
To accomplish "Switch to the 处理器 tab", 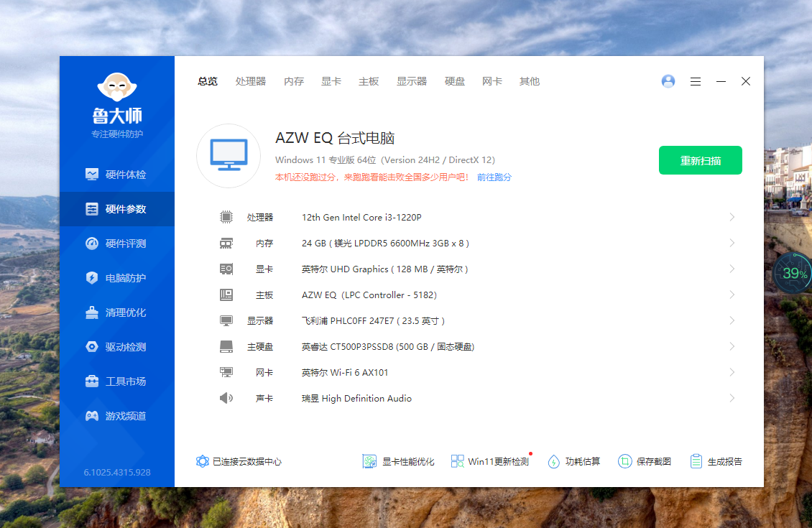I will click(x=251, y=81).
